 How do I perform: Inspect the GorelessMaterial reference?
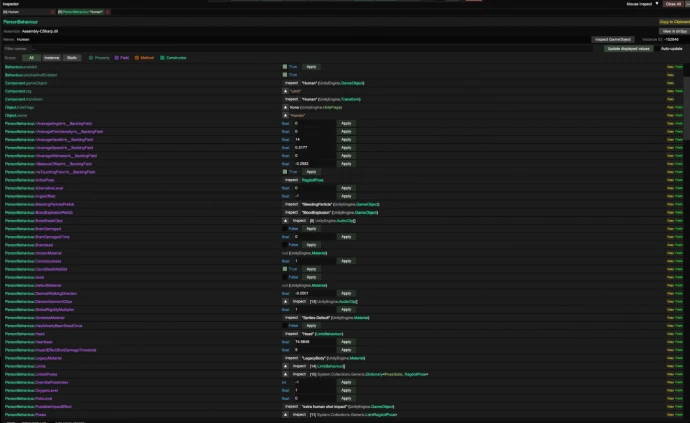[291, 318]
